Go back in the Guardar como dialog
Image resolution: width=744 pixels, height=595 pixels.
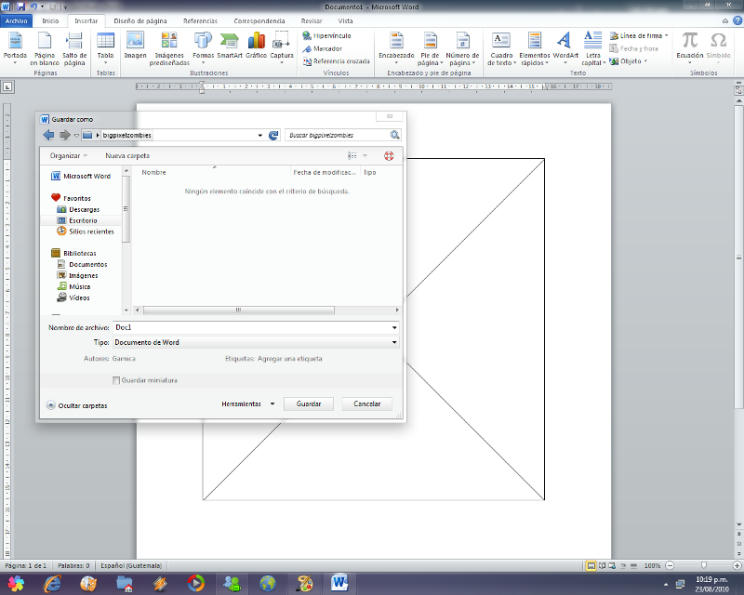tap(48, 135)
